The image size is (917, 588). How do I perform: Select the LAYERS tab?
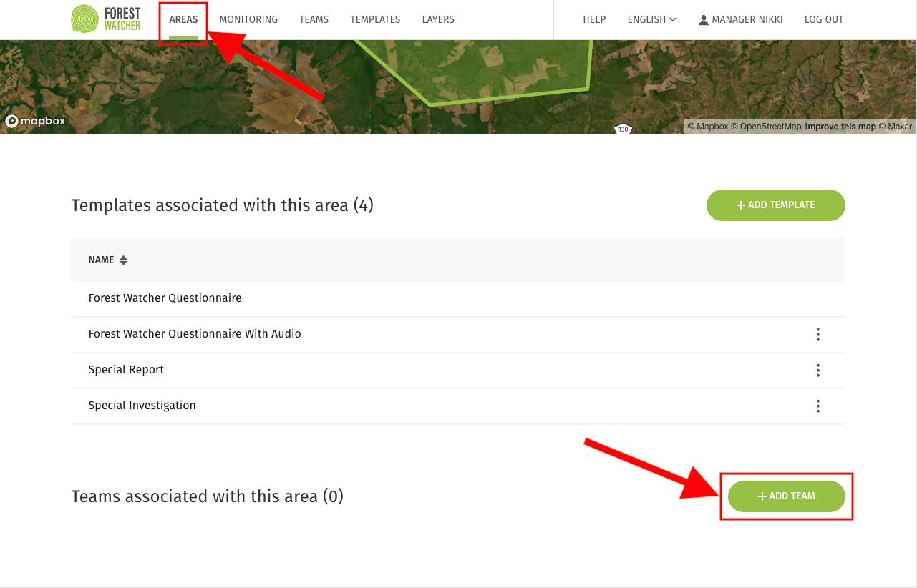click(x=438, y=19)
